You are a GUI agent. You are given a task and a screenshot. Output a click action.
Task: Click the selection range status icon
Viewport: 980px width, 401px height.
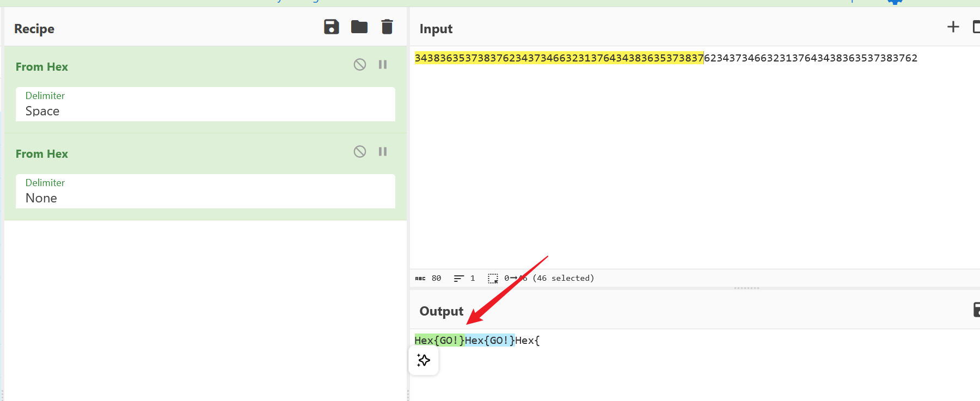[x=493, y=279]
